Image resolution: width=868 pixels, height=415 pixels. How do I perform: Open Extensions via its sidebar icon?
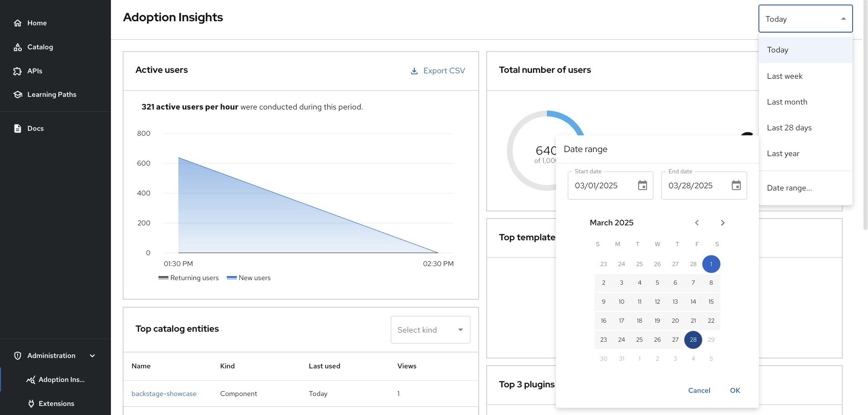pyautogui.click(x=30, y=403)
